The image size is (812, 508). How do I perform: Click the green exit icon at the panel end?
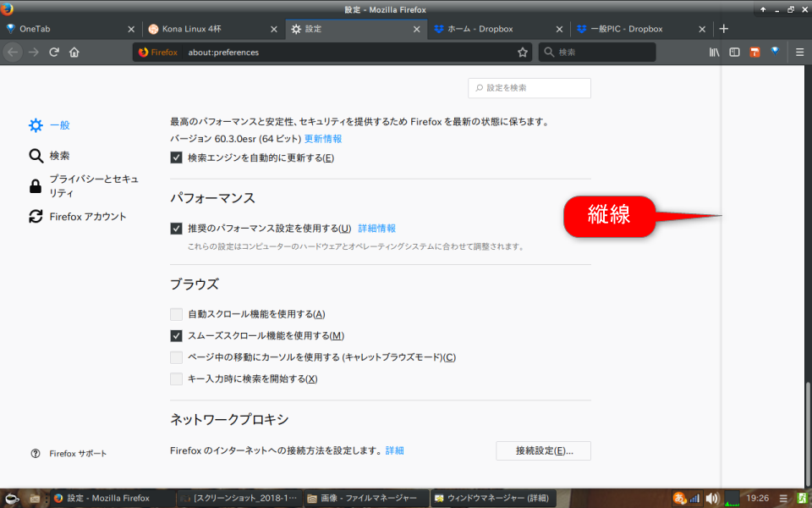(x=802, y=499)
